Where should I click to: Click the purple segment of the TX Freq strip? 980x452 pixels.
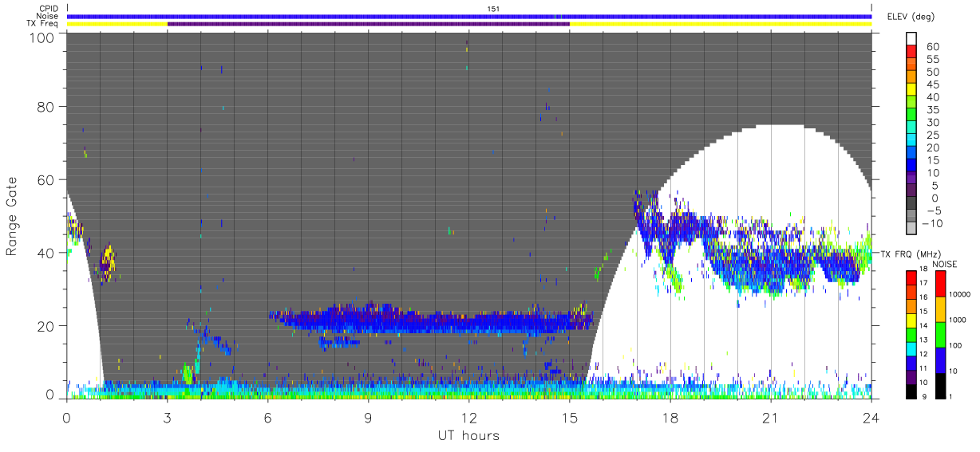point(369,24)
